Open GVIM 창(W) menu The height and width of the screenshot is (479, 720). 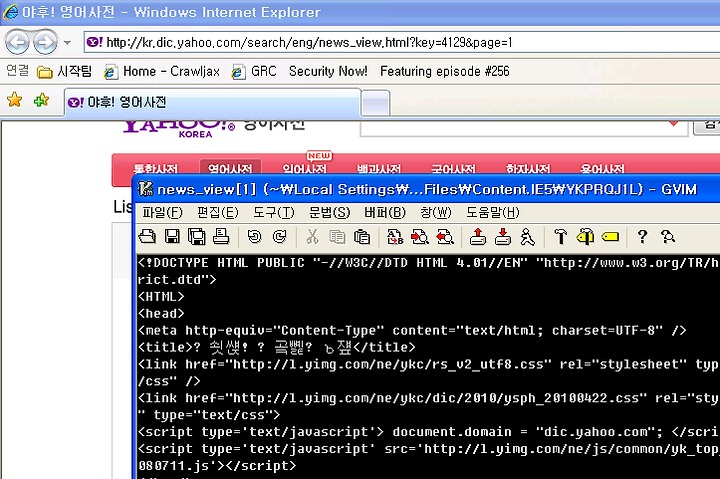coord(436,213)
